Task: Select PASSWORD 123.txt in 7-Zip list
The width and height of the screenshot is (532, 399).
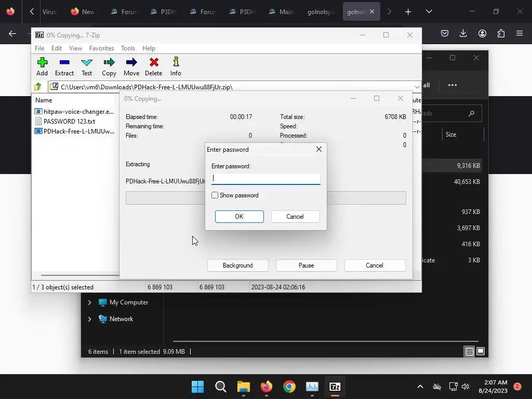Action: point(65,122)
